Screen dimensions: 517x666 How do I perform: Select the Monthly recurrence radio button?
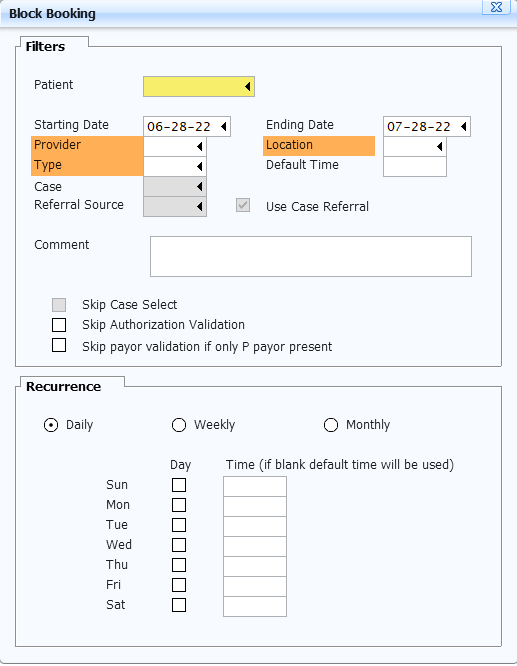click(331, 425)
